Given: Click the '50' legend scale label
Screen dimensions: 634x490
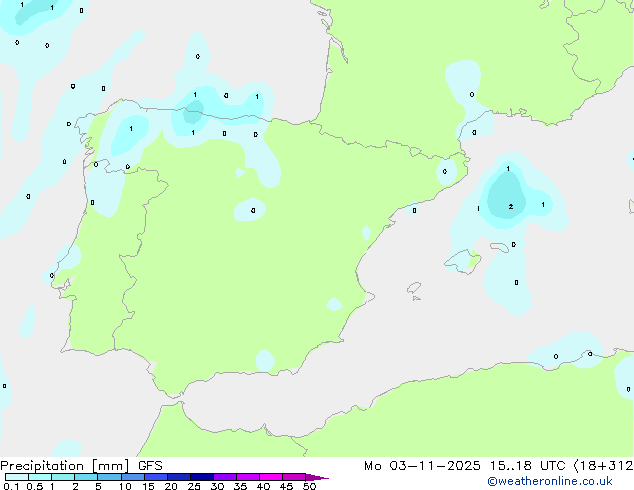Looking at the screenshot, I should pos(309,486).
